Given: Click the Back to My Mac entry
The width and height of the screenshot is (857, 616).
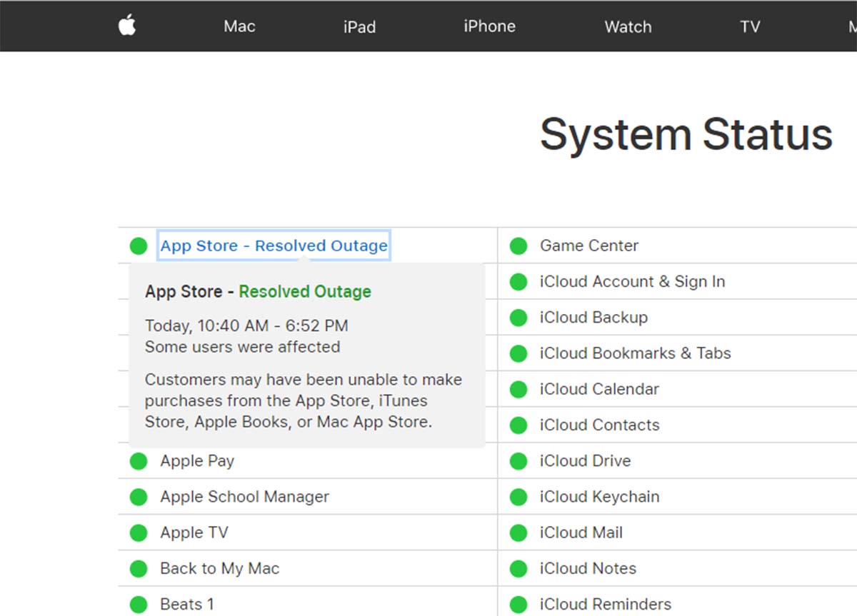Looking at the screenshot, I should pyautogui.click(x=219, y=569).
